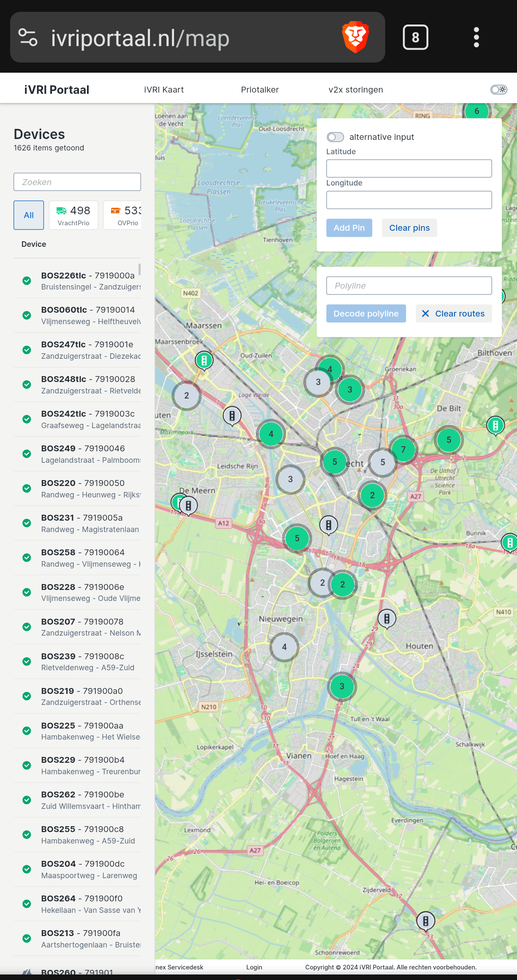Click traffic light marker north of Houten
517x980 pixels.
[x=386, y=619]
